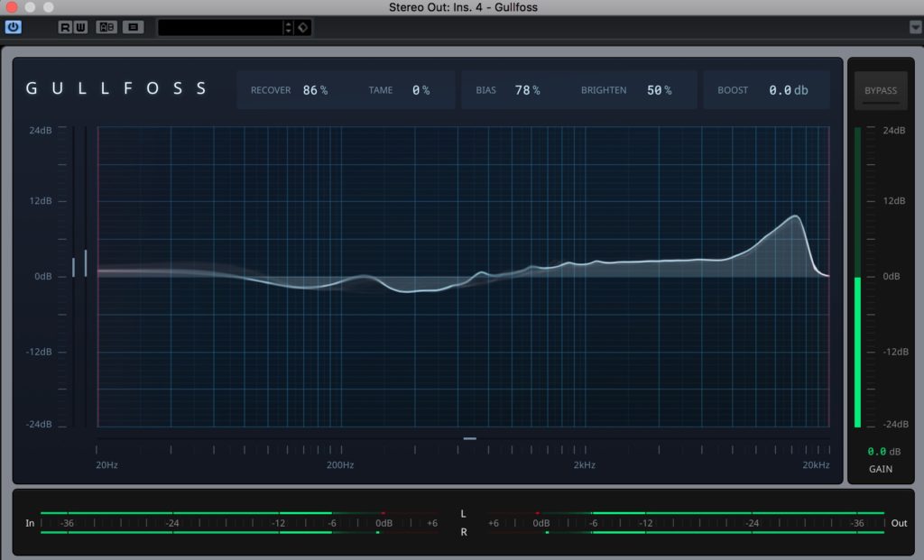
Task: Select the RECOVER 86 % value
Action: click(x=315, y=90)
